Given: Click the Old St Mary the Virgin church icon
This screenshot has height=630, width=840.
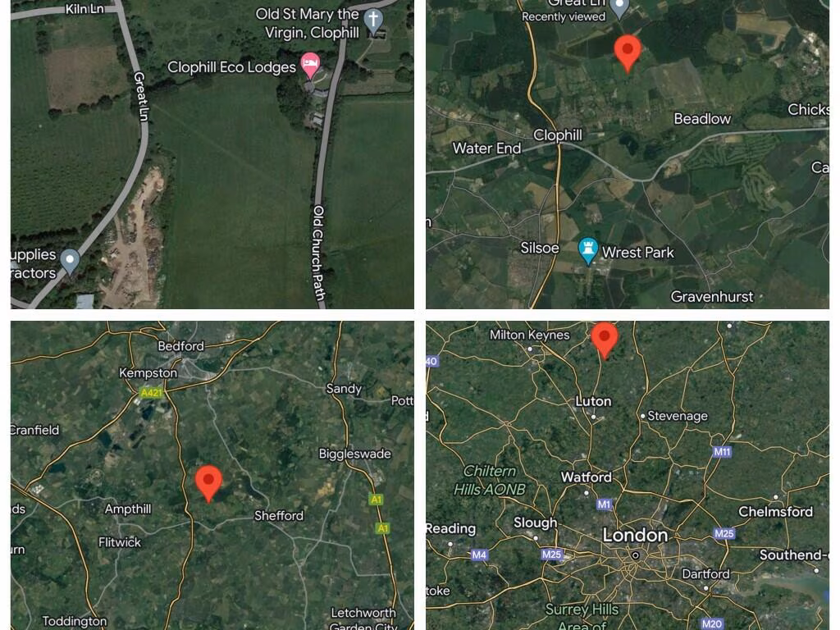Looking at the screenshot, I should click(373, 21).
